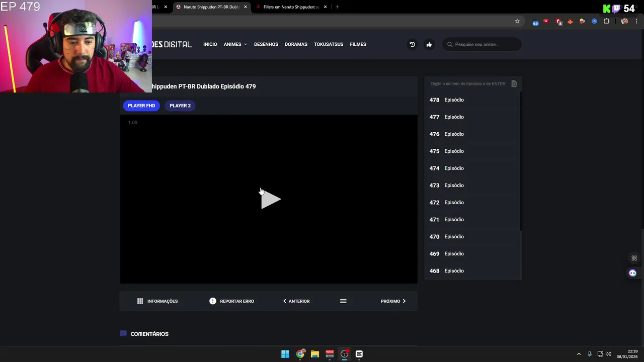Open episode 469 in the list

(x=471, y=254)
